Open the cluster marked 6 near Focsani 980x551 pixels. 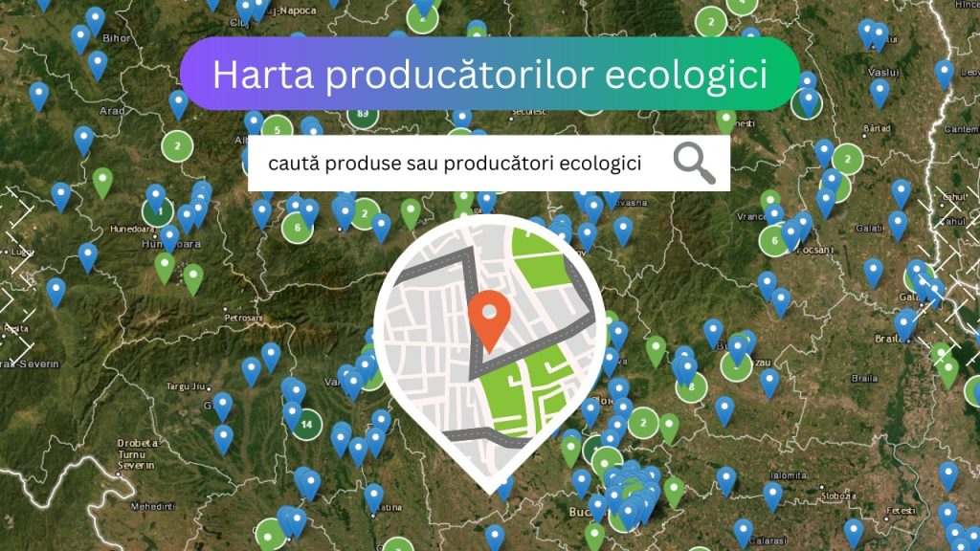[775, 241]
